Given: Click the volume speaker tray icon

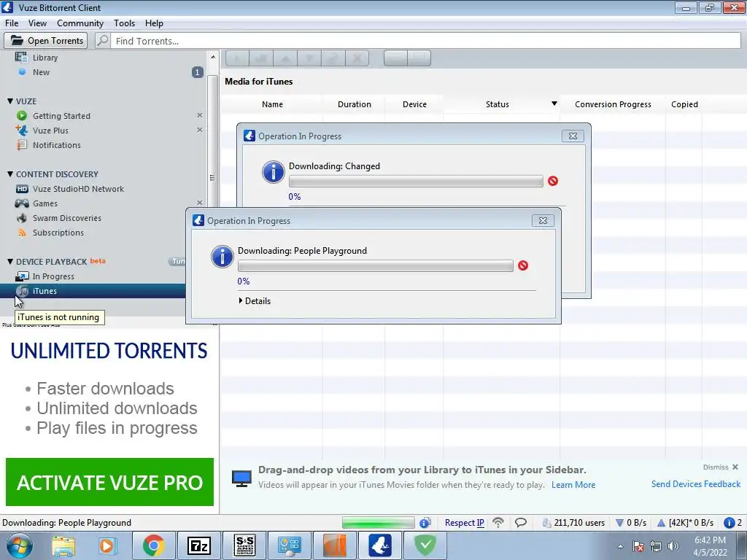Looking at the screenshot, I should [673, 546].
